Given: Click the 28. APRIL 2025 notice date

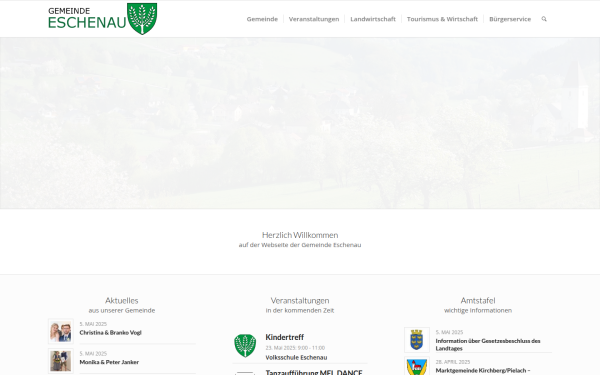Looking at the screenshot, I should (x=453, y=362).
